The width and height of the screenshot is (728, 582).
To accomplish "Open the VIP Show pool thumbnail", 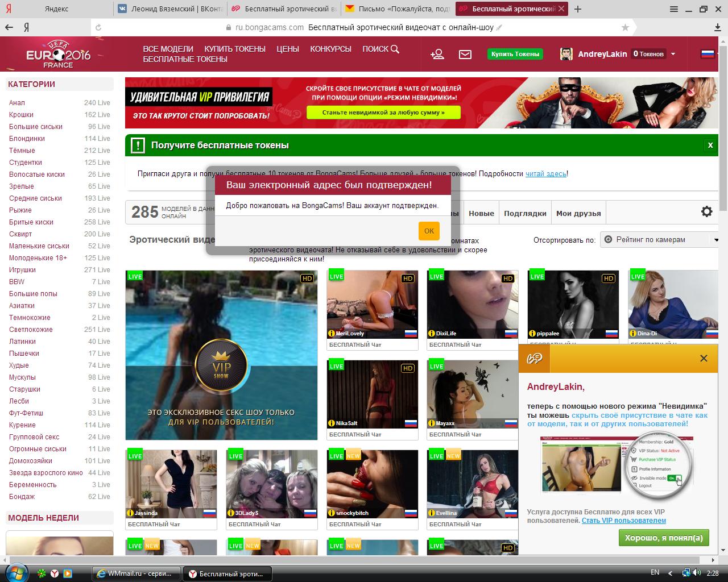I will (221, 355).
